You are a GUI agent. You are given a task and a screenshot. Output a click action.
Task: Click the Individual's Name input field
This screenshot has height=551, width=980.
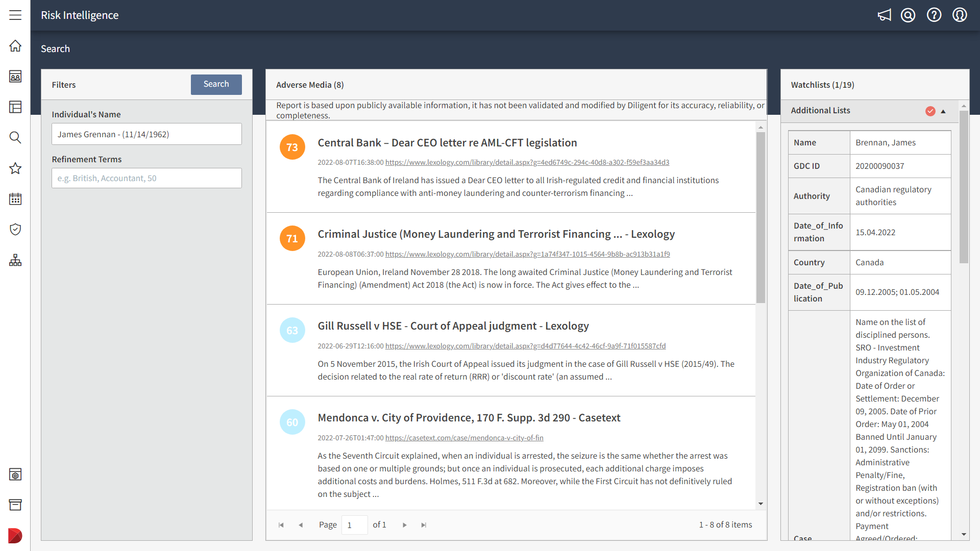(x=146, y=134)
